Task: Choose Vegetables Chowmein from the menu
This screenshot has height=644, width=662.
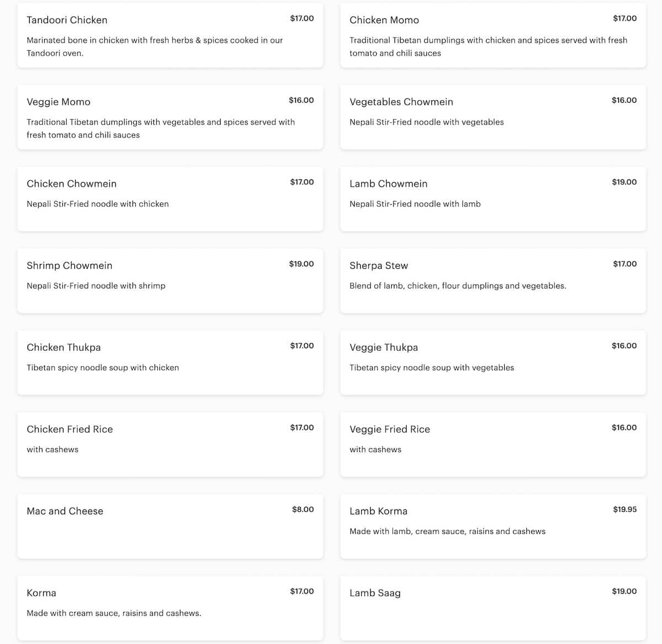Action: [401, 102]
